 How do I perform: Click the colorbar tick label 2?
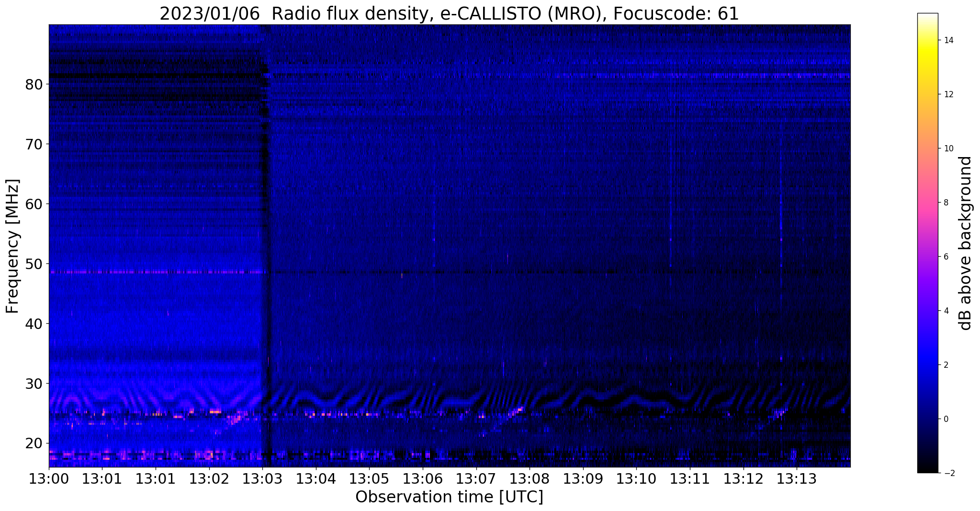[x=946, y=365]
